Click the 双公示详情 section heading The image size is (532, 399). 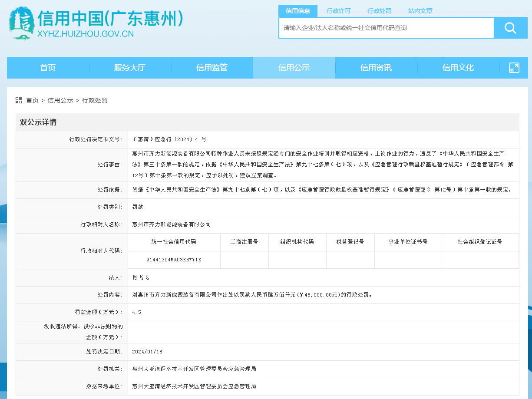[x=38, y=122]
